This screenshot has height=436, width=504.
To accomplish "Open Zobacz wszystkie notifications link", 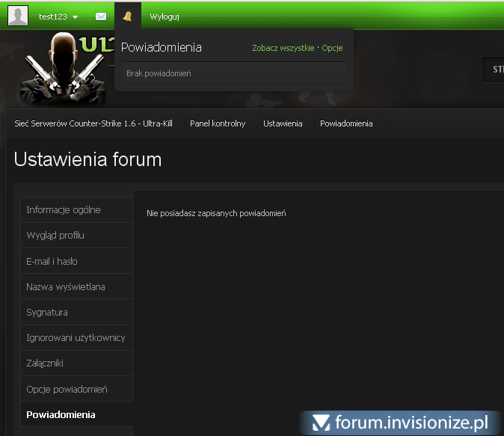I will pos(283,48).
